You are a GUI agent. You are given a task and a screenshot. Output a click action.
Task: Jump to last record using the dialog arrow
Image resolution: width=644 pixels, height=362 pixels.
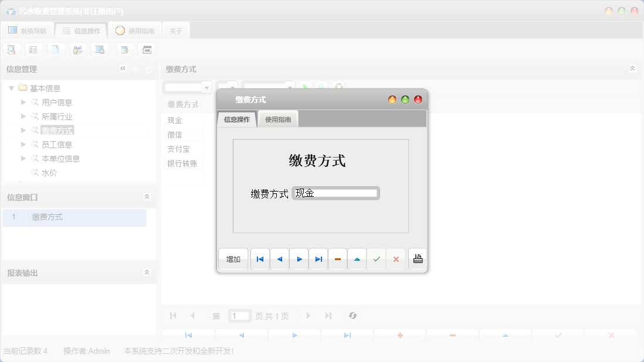(x=318, y=258)
